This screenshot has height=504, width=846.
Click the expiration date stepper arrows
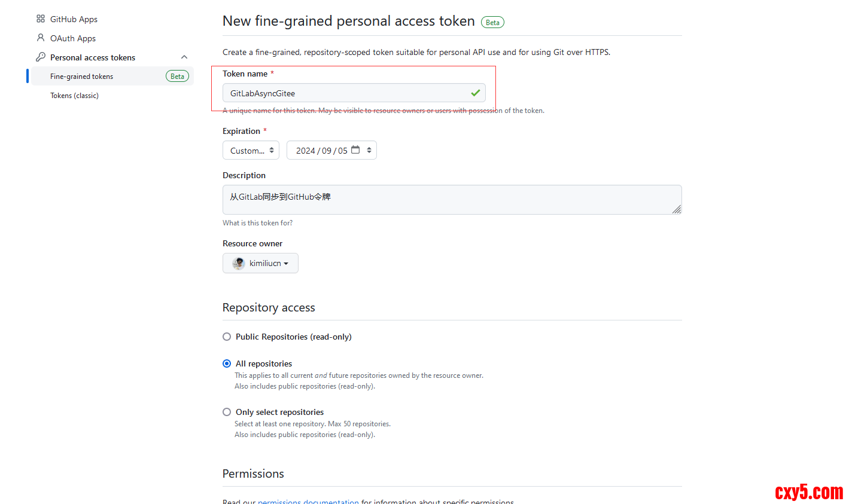(369, 151)
